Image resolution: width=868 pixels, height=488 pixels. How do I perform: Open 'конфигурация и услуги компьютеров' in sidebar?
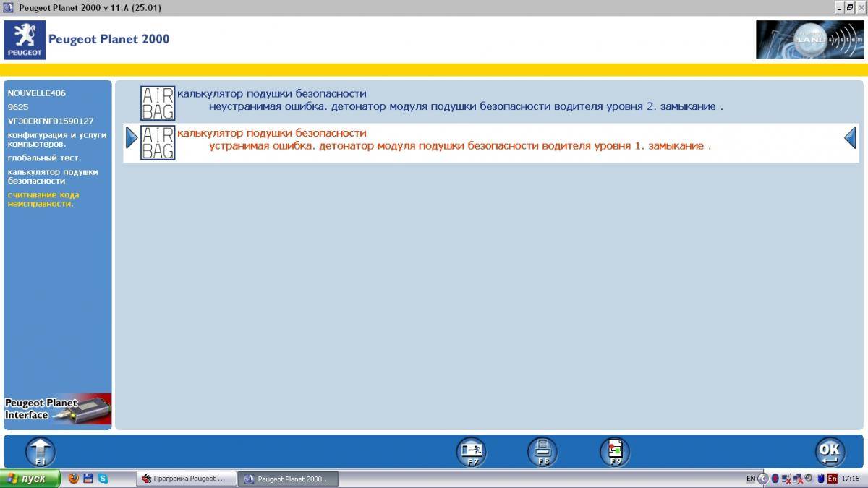tap(53, 140)
